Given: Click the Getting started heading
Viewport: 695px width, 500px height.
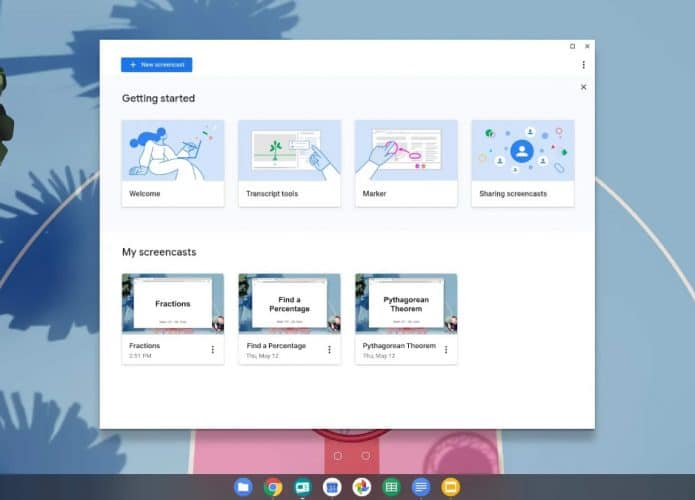Looking at the screenshot, I should 158,98.
